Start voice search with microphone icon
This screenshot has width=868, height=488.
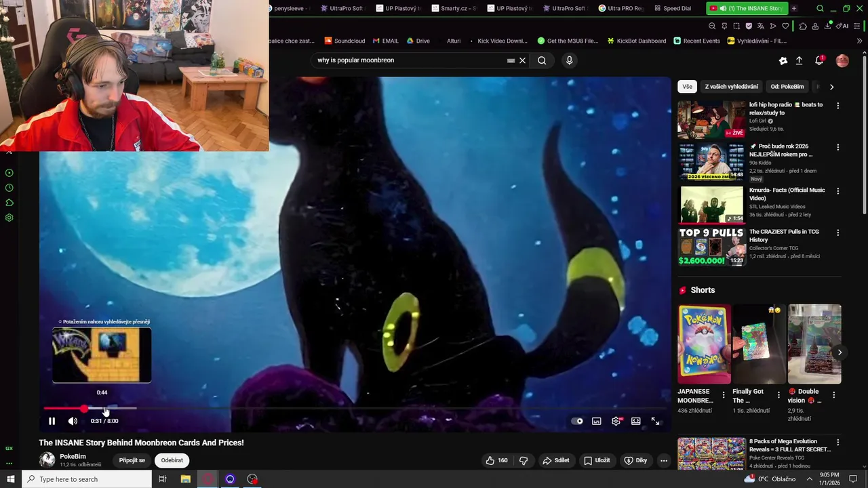coord(569,60)
